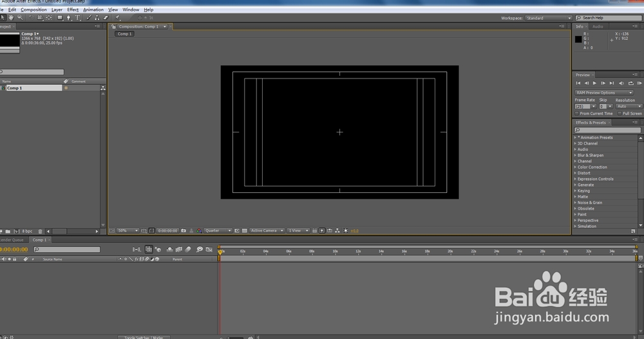Enable fast previews button

point(322,231)
